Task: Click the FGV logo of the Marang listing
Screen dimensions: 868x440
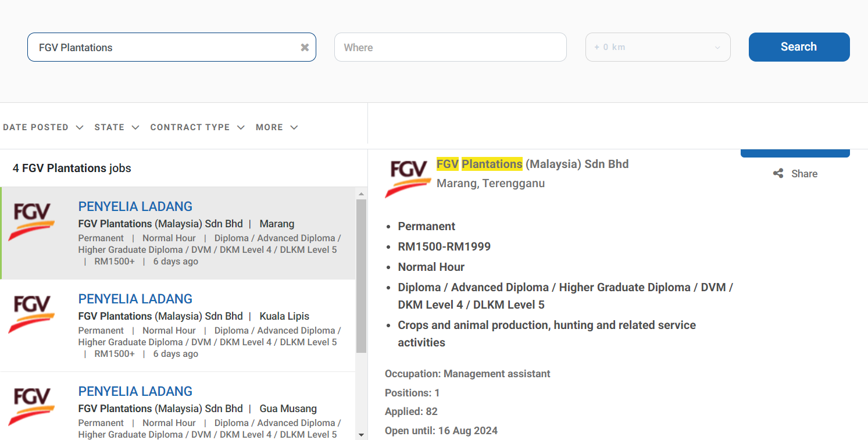Action: pyautogui.click(x=32, y=221)
